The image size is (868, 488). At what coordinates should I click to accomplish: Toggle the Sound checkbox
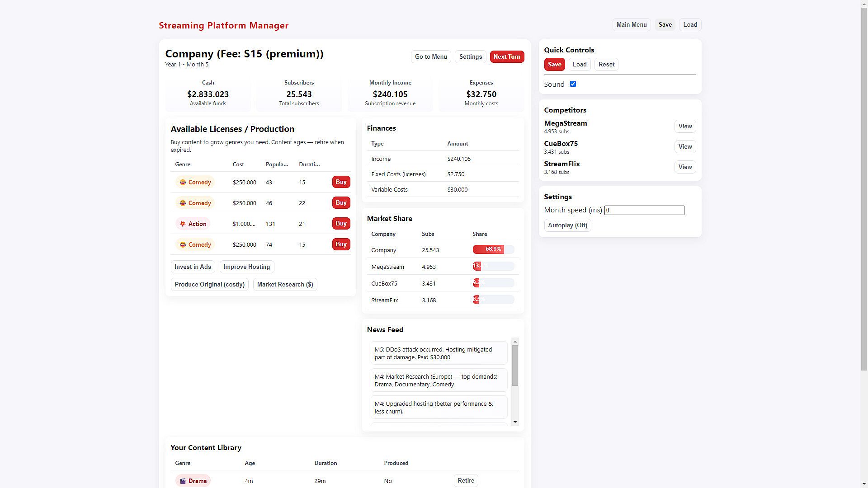[573, 84]
